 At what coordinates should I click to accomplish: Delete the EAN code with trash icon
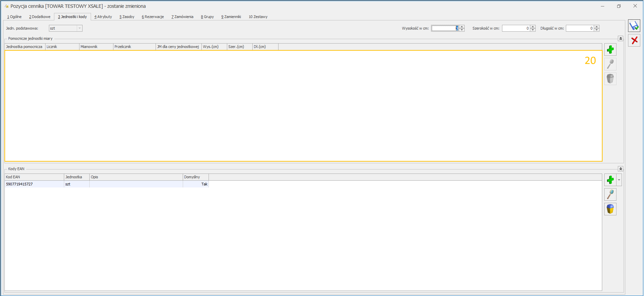point(610,209)
